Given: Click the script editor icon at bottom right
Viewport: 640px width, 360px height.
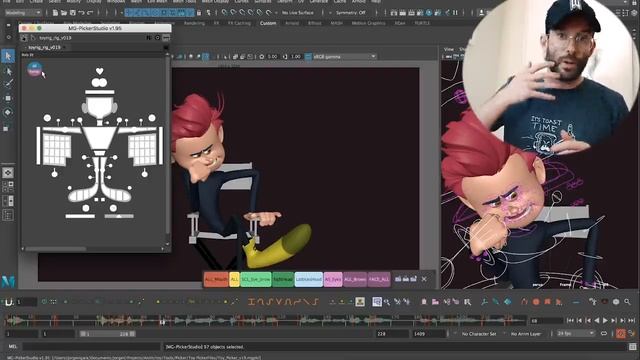Looking at the screenshot, I should pos(633,347).
